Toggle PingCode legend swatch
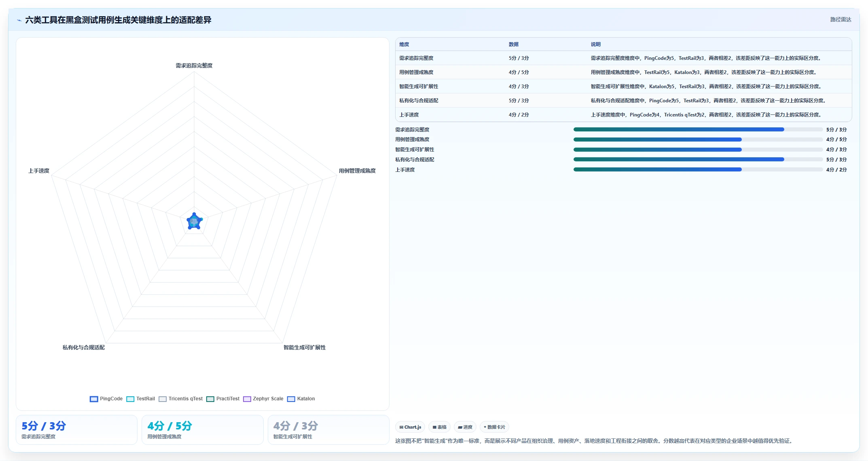This screenshot has height=461, width=868. [94, 399]
